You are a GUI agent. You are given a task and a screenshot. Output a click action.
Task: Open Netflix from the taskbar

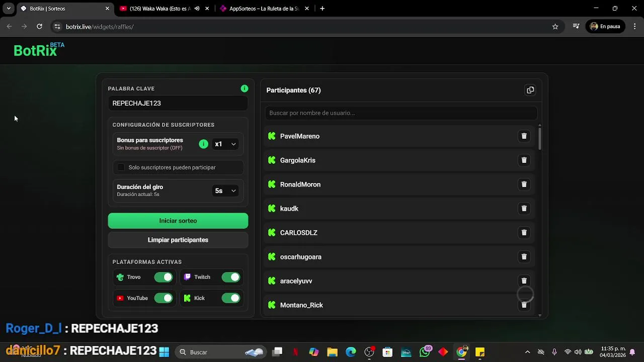[x=295, y=352]
